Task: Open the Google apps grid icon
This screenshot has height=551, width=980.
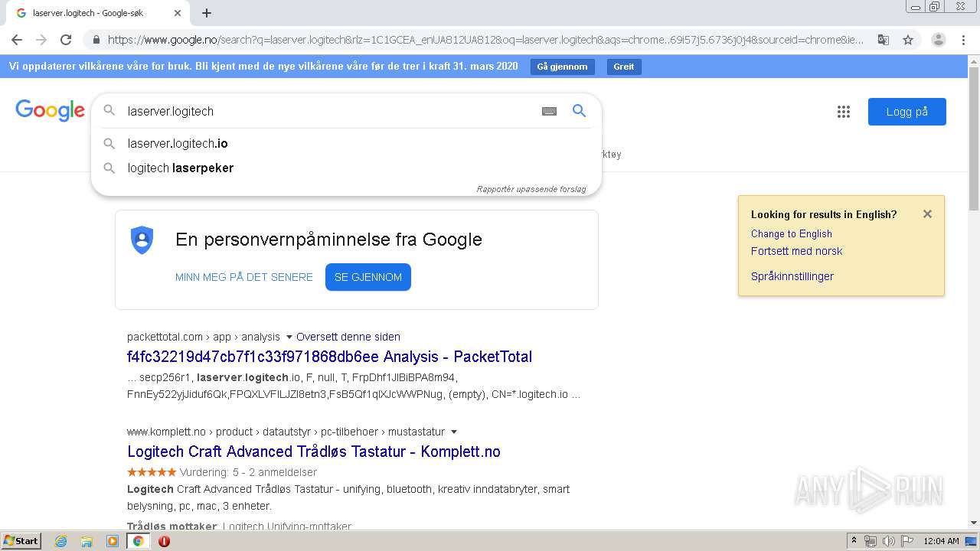Action: point(844,112)
